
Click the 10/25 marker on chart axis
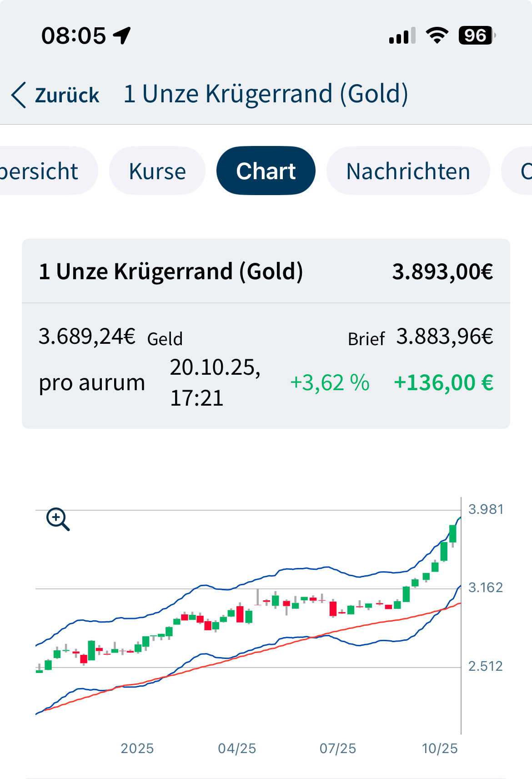(x=440, y=748)
